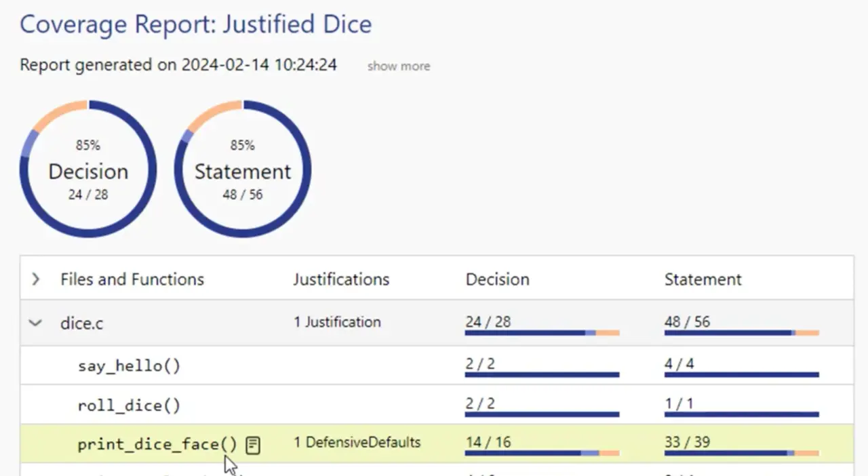
Task: Click the justification note icon beside print_dice_face()
Action: coord(253,445)
